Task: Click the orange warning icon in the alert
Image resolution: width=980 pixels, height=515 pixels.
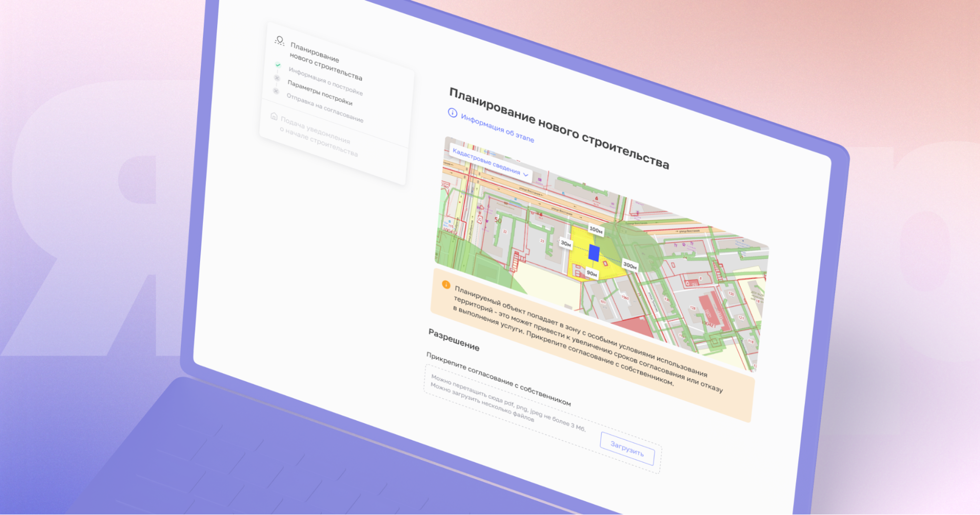Action: tap(446, 284)
